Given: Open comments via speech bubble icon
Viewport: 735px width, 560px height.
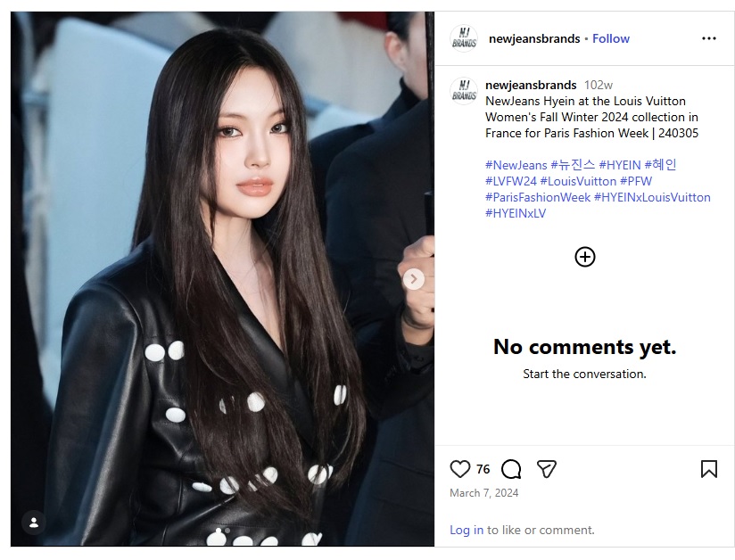Looking at the screenshot, I should click(x=511, y=469).
